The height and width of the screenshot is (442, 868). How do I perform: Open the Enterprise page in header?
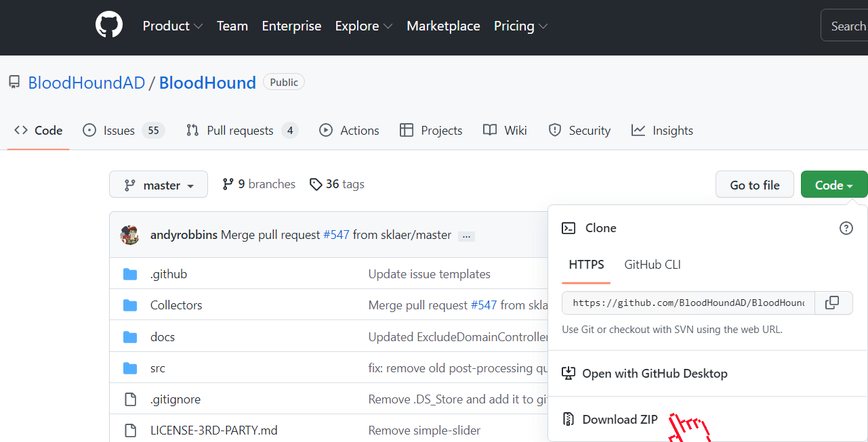291,26
